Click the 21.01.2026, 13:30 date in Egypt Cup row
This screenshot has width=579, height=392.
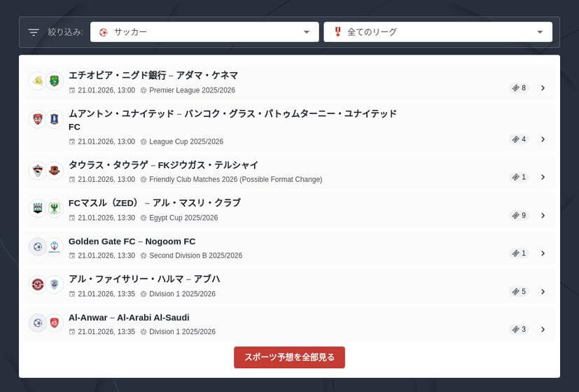click(106, 218)
